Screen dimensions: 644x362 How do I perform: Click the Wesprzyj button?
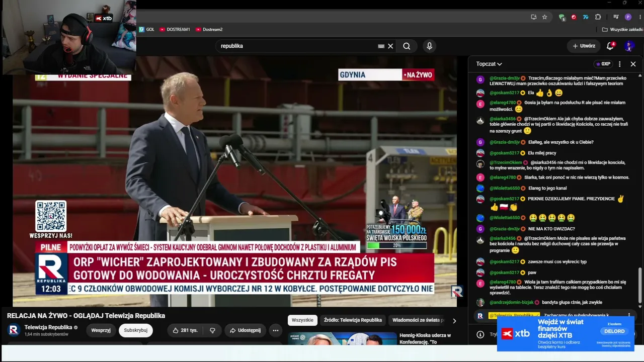(101, 330)
